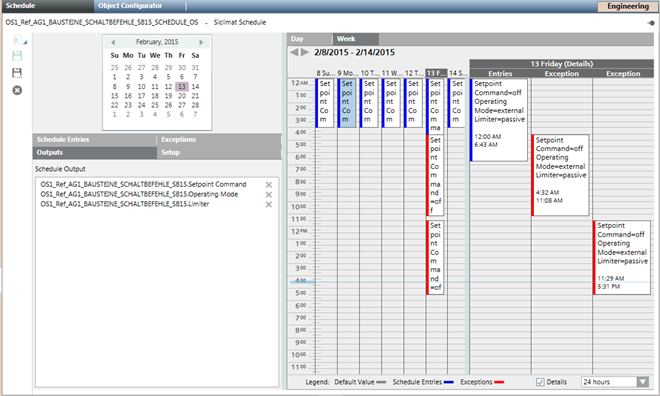Remove the Setpoint Command output entry

(269, 185)
